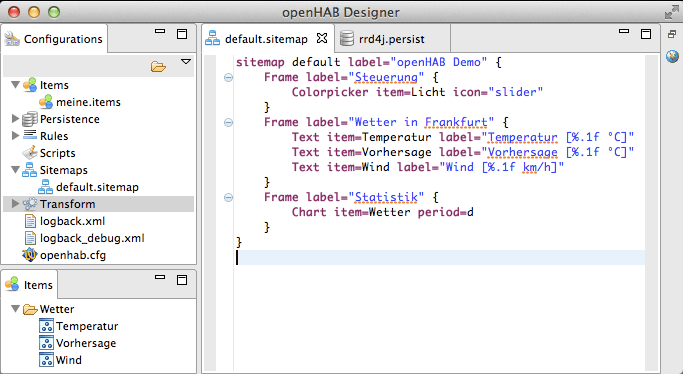The width and height of the screenshot is (683, 374).
Task: Toggle full screen window mode
Action: pos(671,12)
